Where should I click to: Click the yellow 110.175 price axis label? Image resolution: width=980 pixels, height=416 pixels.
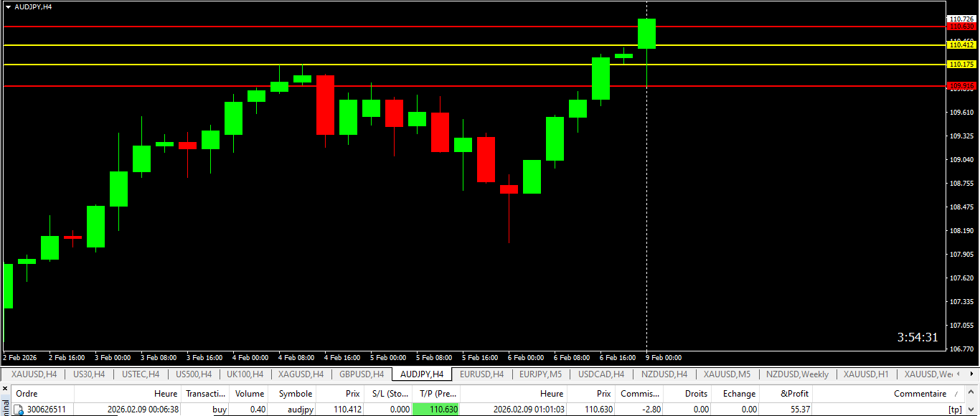(961, 65)
